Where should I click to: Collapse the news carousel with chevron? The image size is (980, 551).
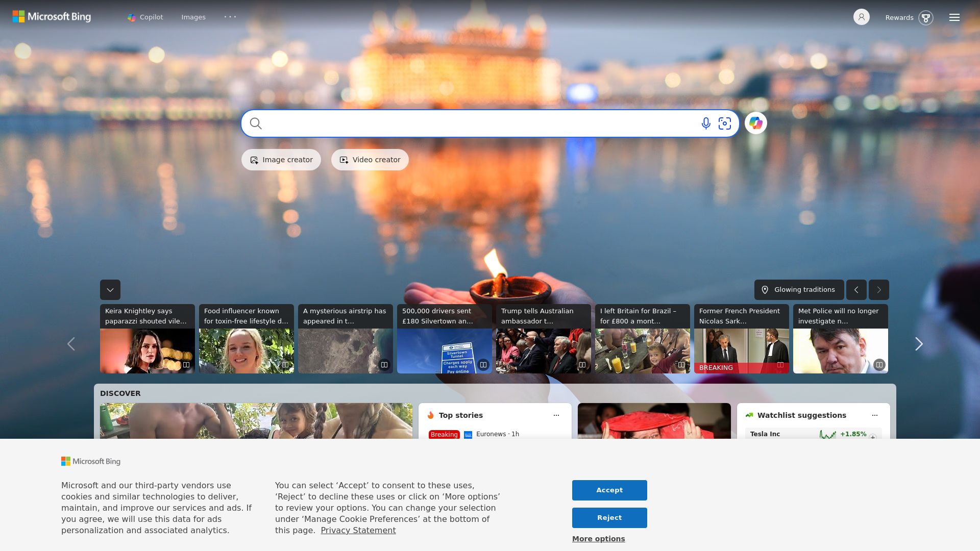[x=110, y=290]
